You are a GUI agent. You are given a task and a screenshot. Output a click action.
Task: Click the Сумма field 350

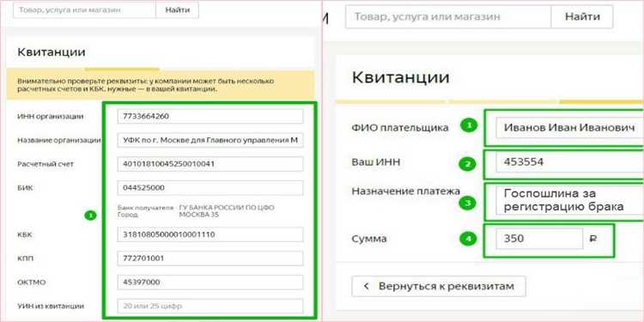[539, 239]
